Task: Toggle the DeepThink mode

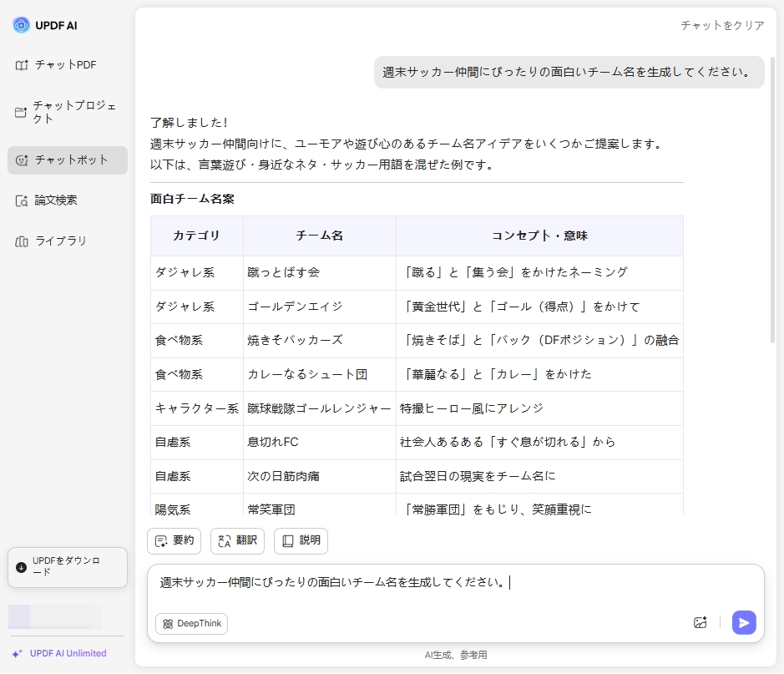Action: point(191,625)
